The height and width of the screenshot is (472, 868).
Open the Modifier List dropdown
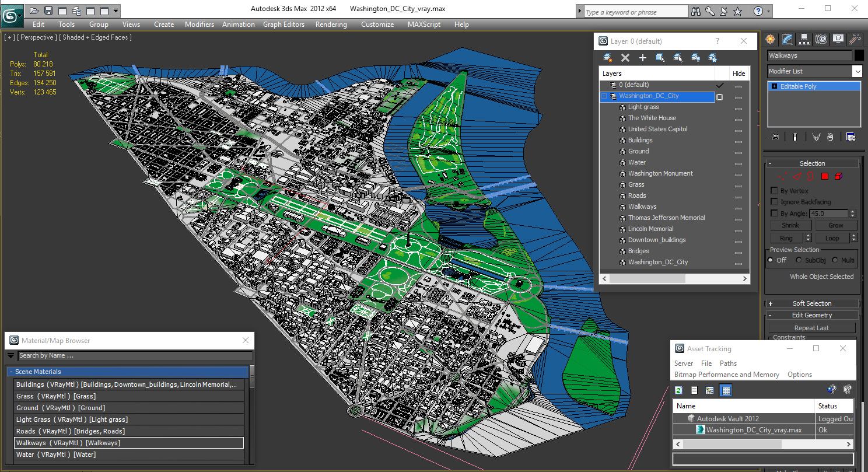pyautogui.click(x=857, y=71)
